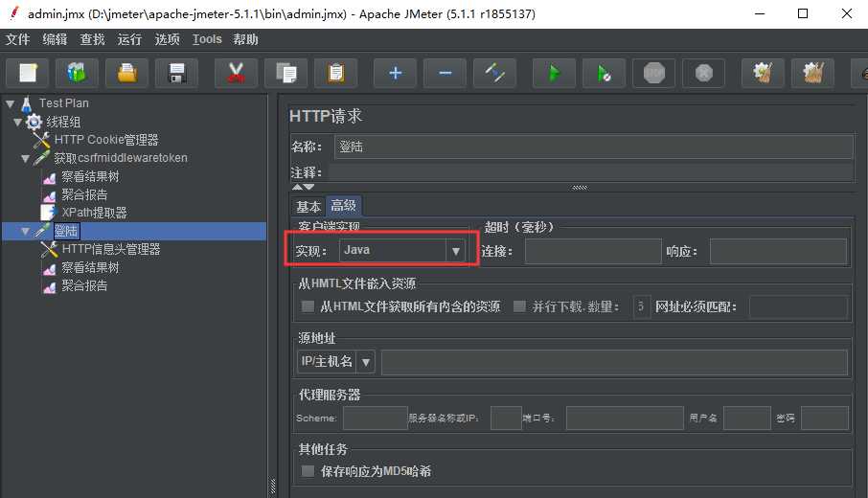
Task: Select the Test Plan root node
Action: pyautogui.click(x=63, y=103)
